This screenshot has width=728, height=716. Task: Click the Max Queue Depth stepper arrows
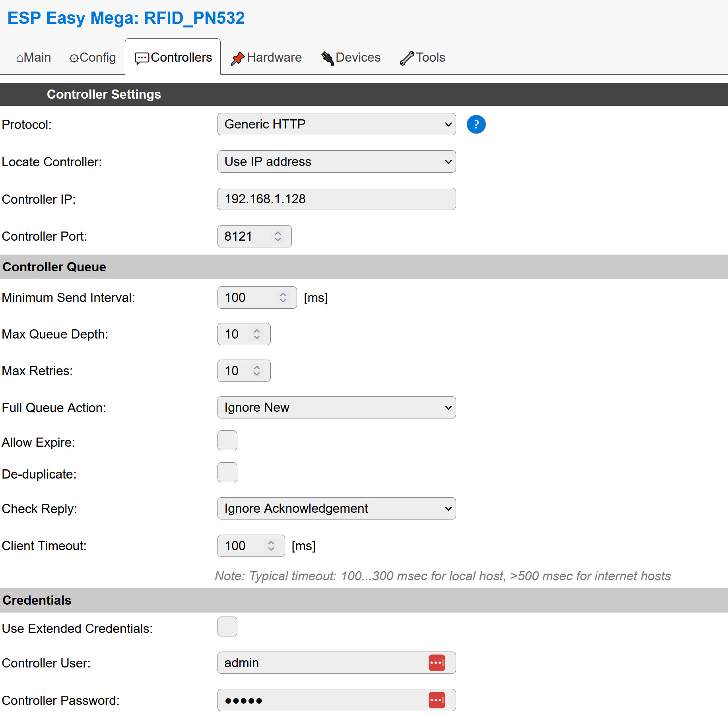pyautogui.click(x=257, y=334)
